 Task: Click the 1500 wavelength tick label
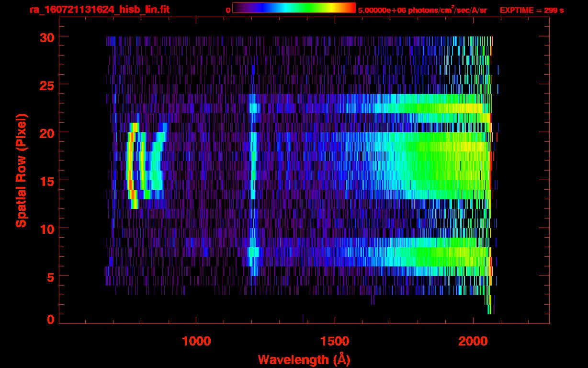[335, 341]
